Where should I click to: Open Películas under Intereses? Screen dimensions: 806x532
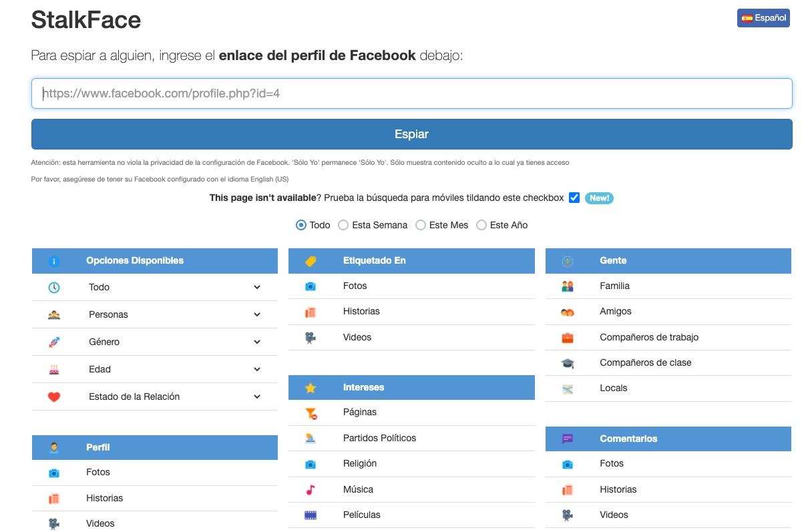pyautogui.click(x=362, y=515)
